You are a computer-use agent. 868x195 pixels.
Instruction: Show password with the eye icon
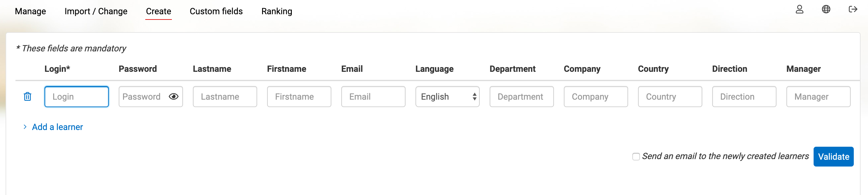pyautogui.click(x=173, y=97)
